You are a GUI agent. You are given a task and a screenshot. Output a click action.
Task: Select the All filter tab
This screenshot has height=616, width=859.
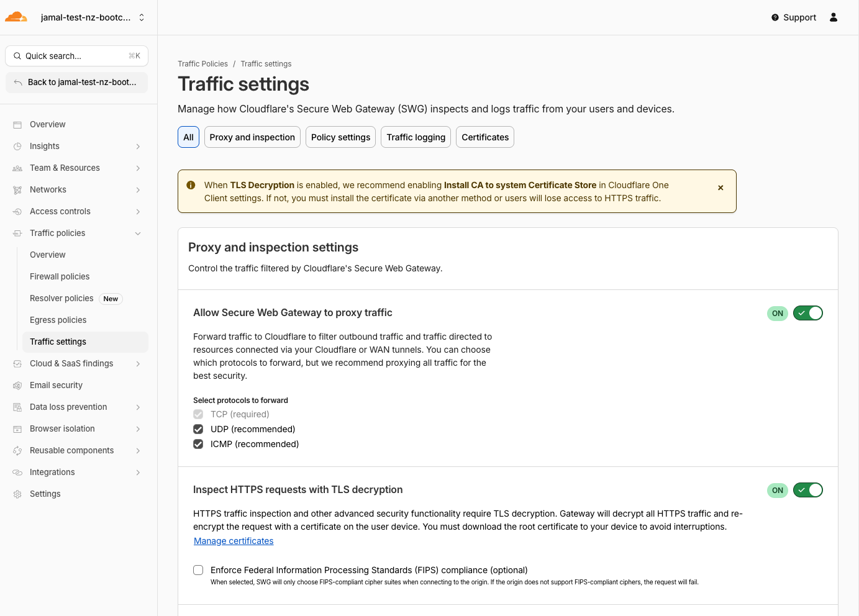click(x=188, y=137)
